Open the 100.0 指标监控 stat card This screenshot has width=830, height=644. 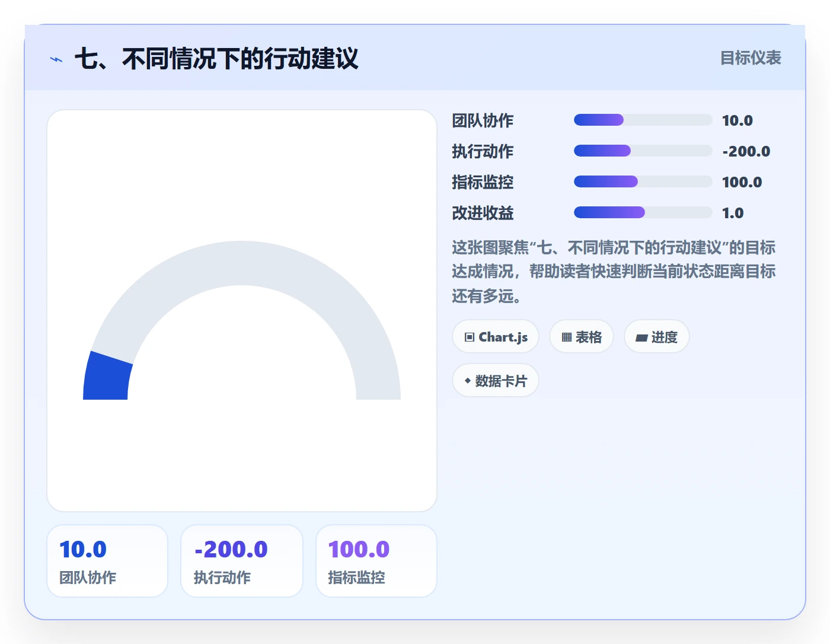(376, 561)
